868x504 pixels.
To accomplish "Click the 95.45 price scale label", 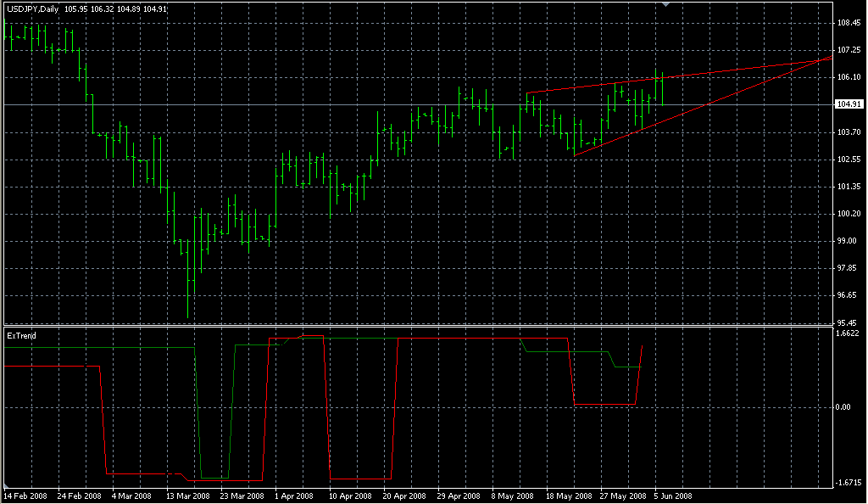I will coord(849,322).
